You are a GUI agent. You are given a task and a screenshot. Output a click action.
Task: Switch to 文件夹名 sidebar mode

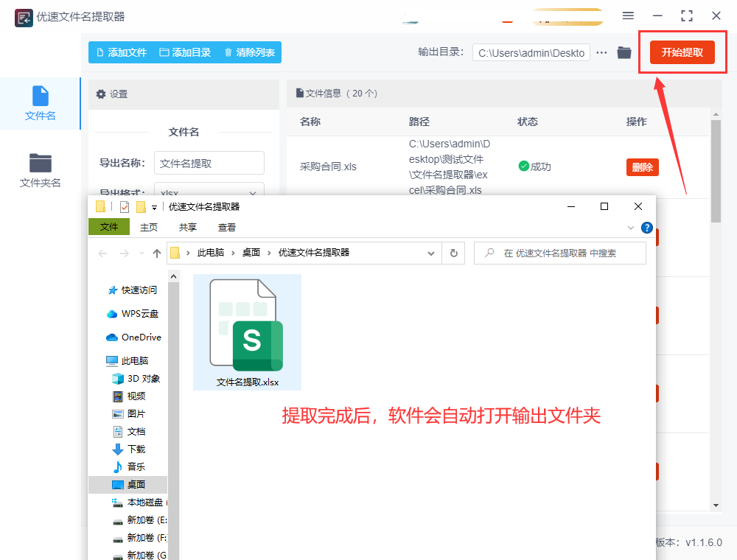[40, 170]
